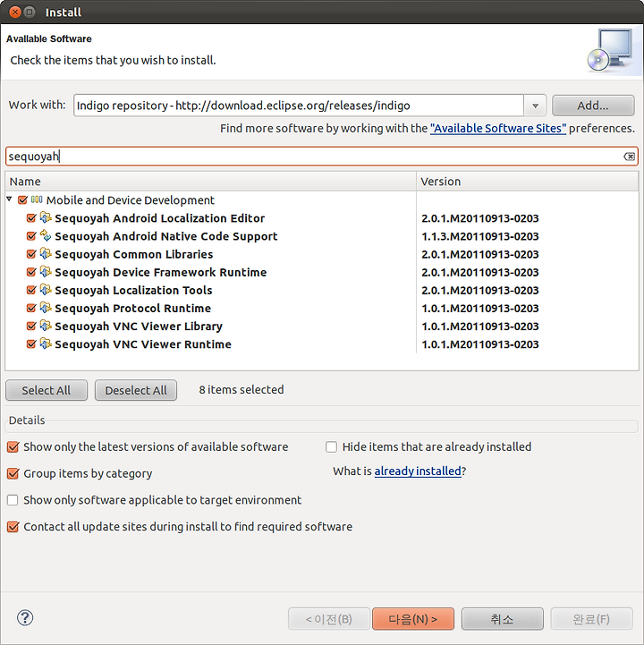The height and width of the screenshot is (645, 644).
Task: Click the sequoyah filter text field
Action: point(322,157)
